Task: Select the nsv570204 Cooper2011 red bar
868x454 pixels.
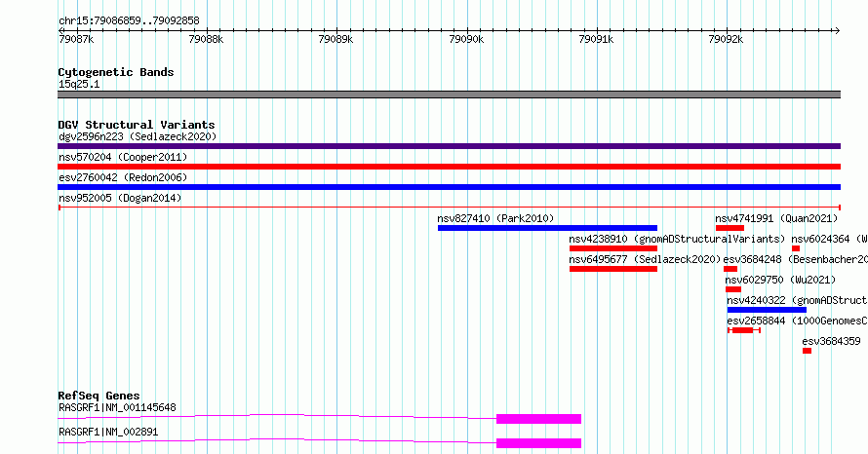Action: (x=449, y=167)
